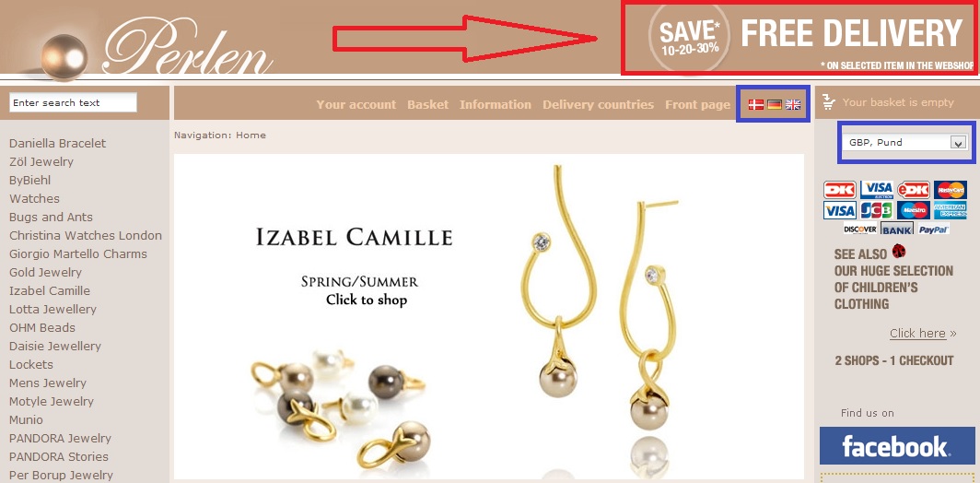Click the red ladybug icon
980x483 pixels.
click(899, 252)
